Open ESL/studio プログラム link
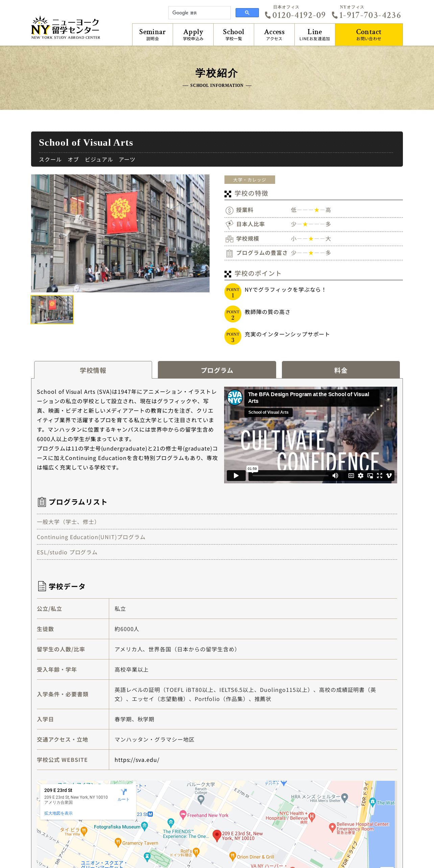 coord(67,552)
